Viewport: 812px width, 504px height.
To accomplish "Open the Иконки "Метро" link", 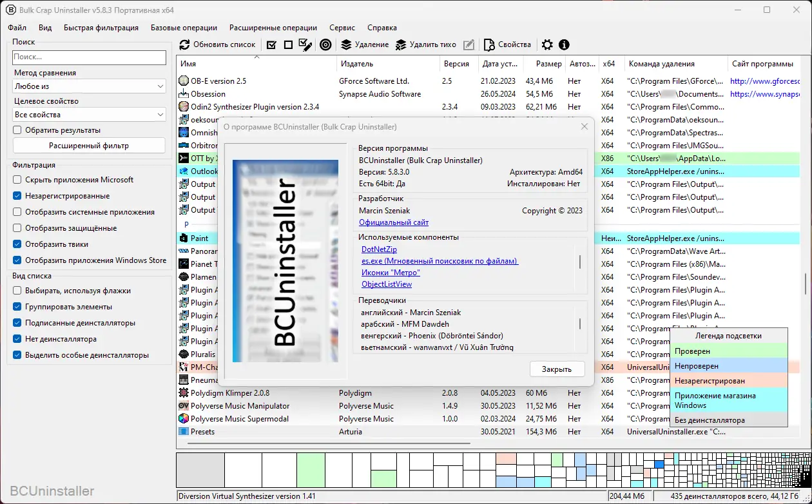I will click(391, 273).
